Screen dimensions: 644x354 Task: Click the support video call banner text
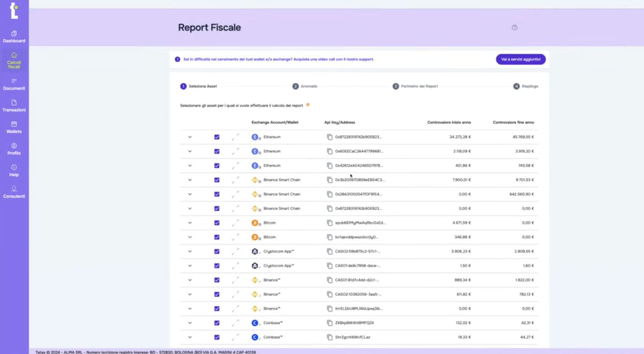[x=278, y=59]
